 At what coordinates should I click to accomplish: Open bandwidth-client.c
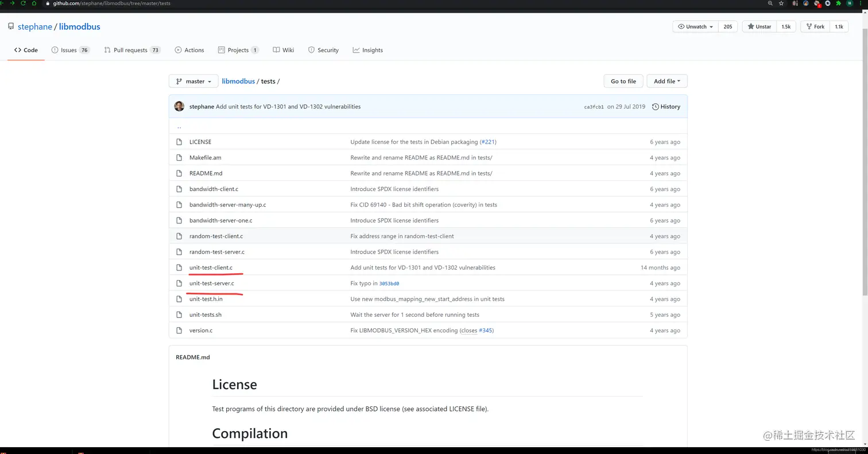click(214, 189)
